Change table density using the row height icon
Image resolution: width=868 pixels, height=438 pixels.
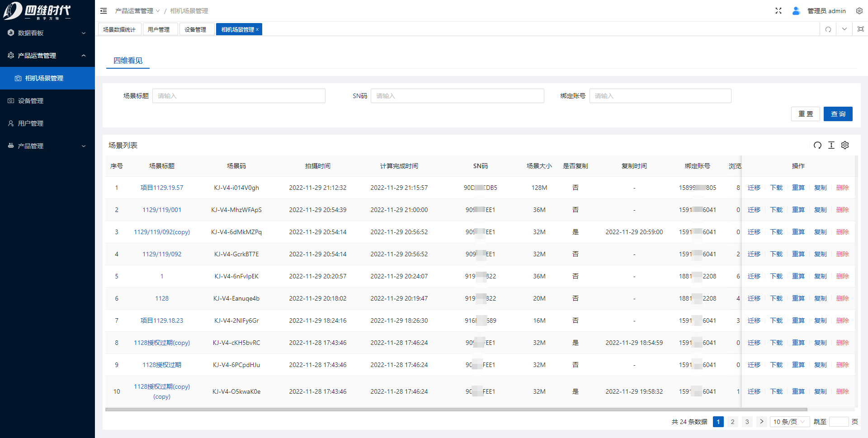(831, 145)
